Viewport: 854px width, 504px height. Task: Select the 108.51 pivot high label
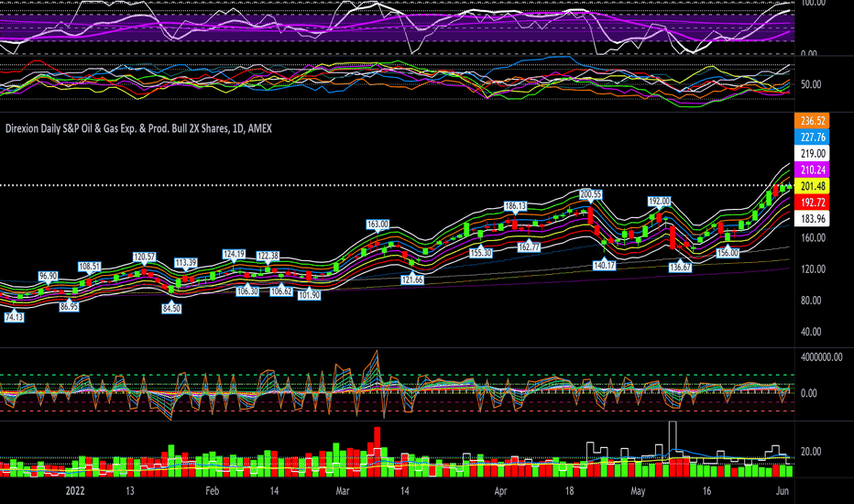click(x=90, y=267)
